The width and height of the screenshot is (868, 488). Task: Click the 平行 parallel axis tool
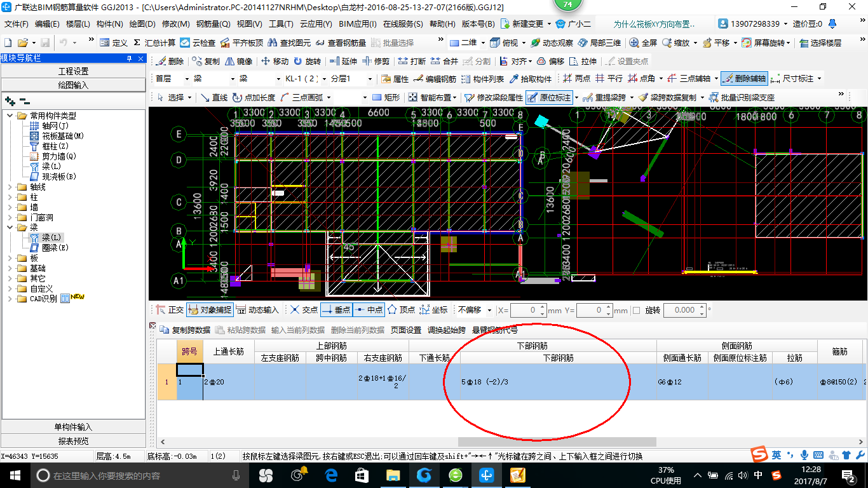click(609, 79)
